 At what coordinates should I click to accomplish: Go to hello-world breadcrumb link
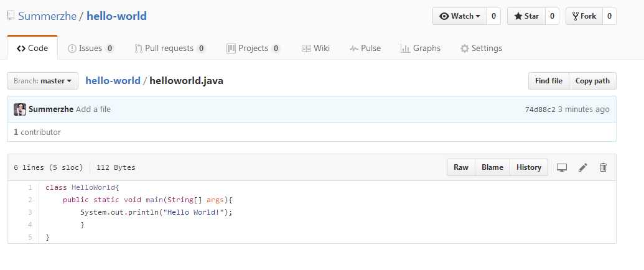coord(113,80)
